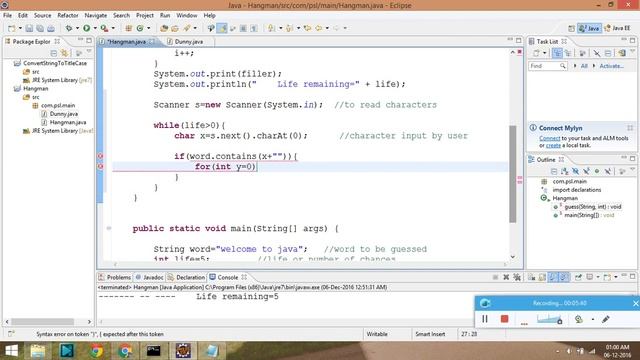Open the dropdown beside the New icon
The height and width of the screenshot is (360, 640).
click(20, 28)
